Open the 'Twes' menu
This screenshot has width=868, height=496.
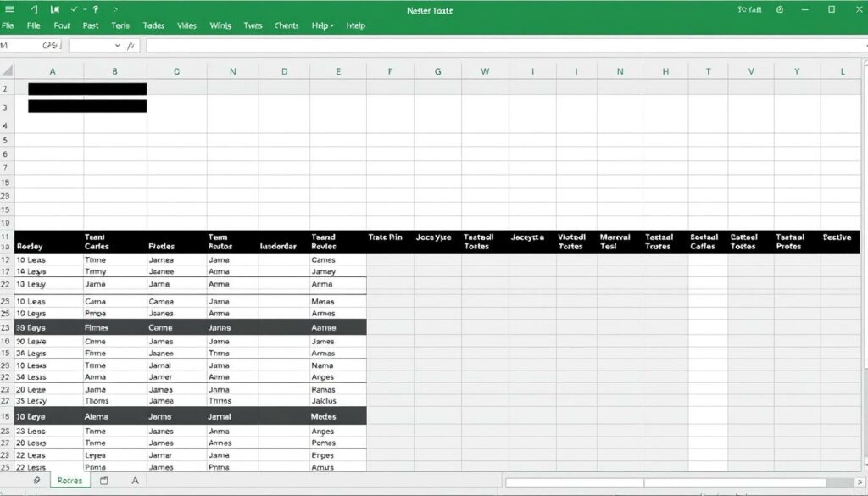pos(253,25)
